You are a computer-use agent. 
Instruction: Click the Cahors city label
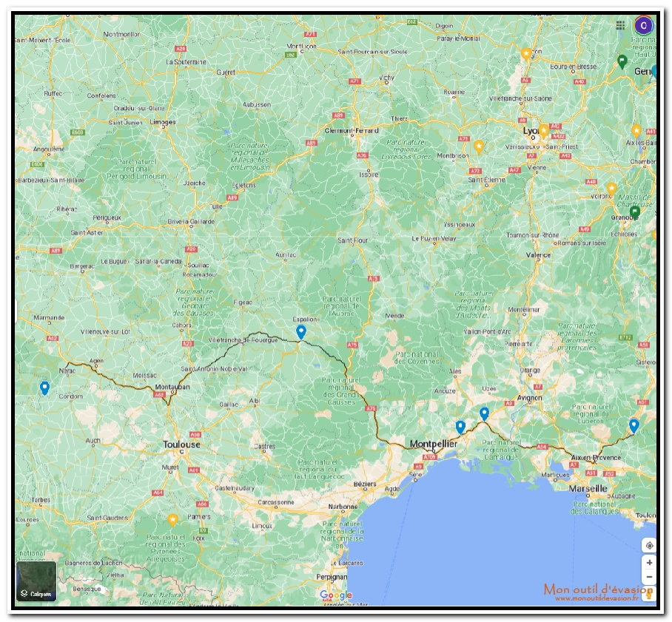182,325
